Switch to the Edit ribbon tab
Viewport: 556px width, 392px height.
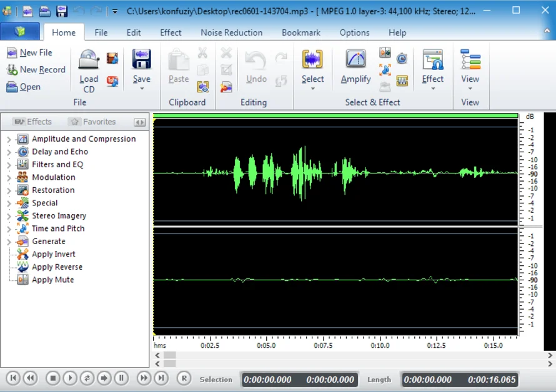coord(134,32)
